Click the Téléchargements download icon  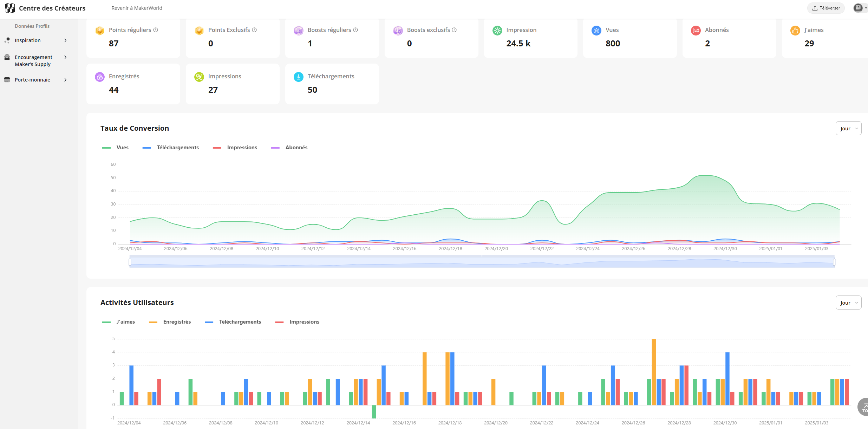tap(298, 77)
